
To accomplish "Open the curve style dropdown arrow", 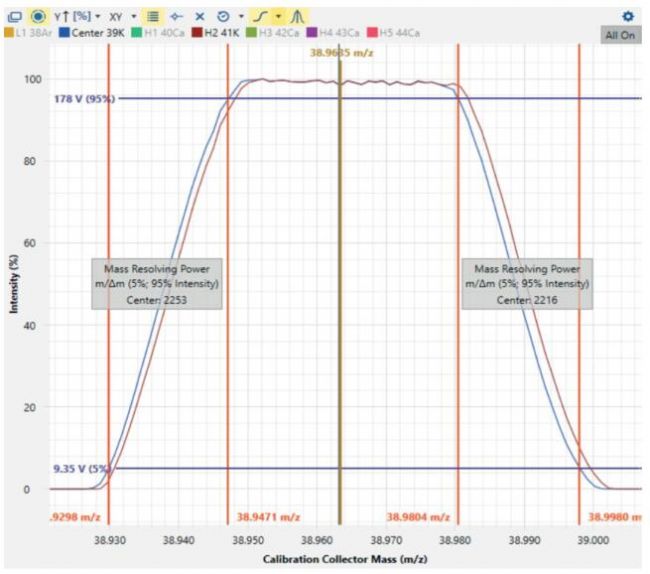I will pos(278,16).
